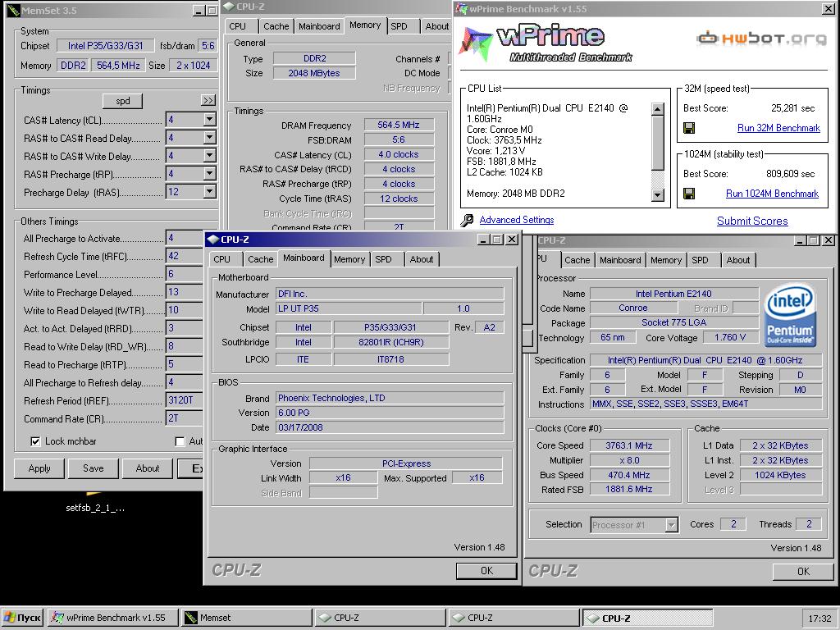The width and height of the screenshot is (840, 630).
Task: Click the Save button in MemSet
Action: 94,468
